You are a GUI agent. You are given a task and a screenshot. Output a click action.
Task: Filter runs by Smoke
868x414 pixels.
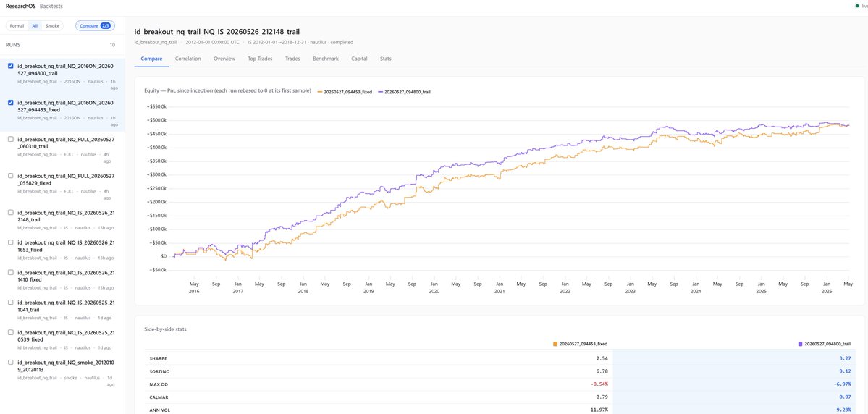coord(52,25)
